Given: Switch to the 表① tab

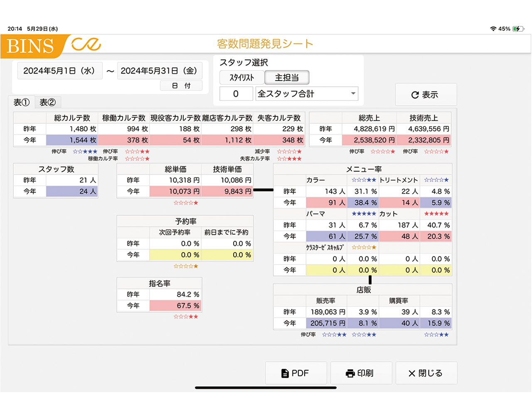Looking at the screenshot, I should (x=22, y=102).
